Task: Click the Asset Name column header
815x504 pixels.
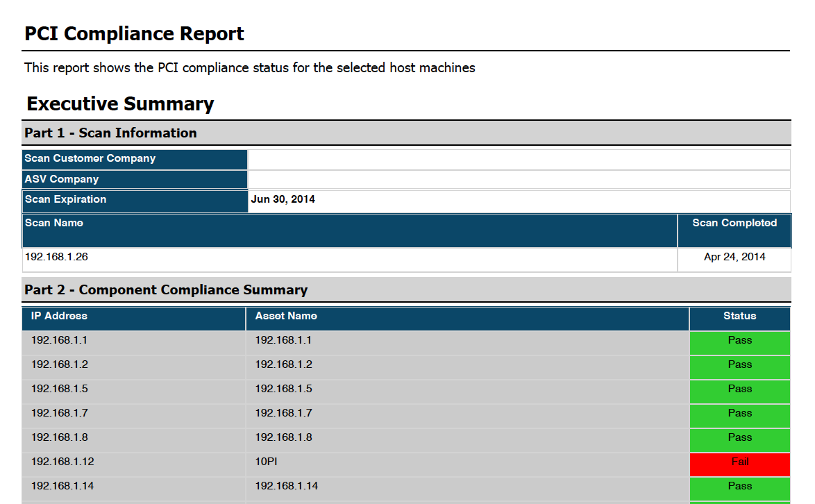Action: tap(286, 316)
